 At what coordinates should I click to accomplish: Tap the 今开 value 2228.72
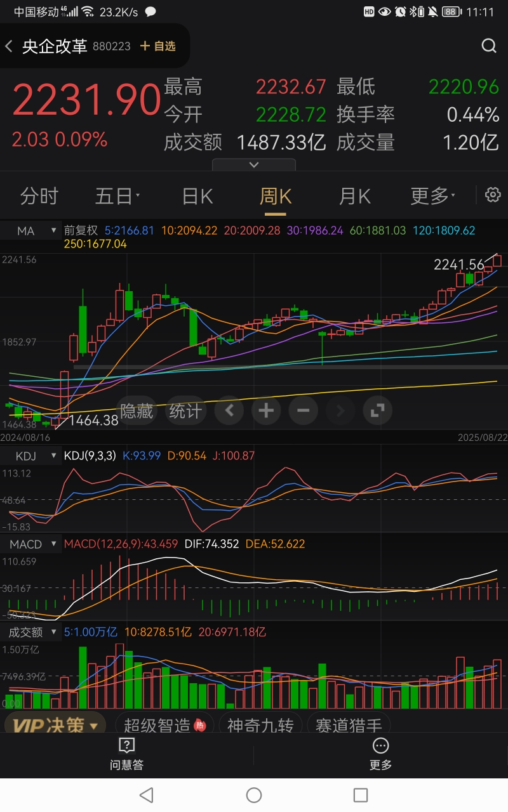pos(291,115)
